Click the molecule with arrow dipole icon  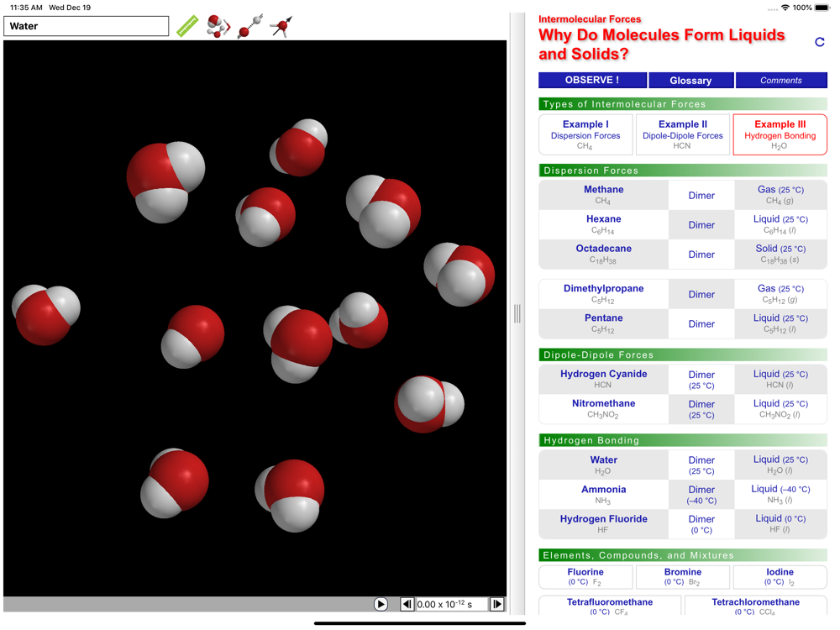click(281, 26)
